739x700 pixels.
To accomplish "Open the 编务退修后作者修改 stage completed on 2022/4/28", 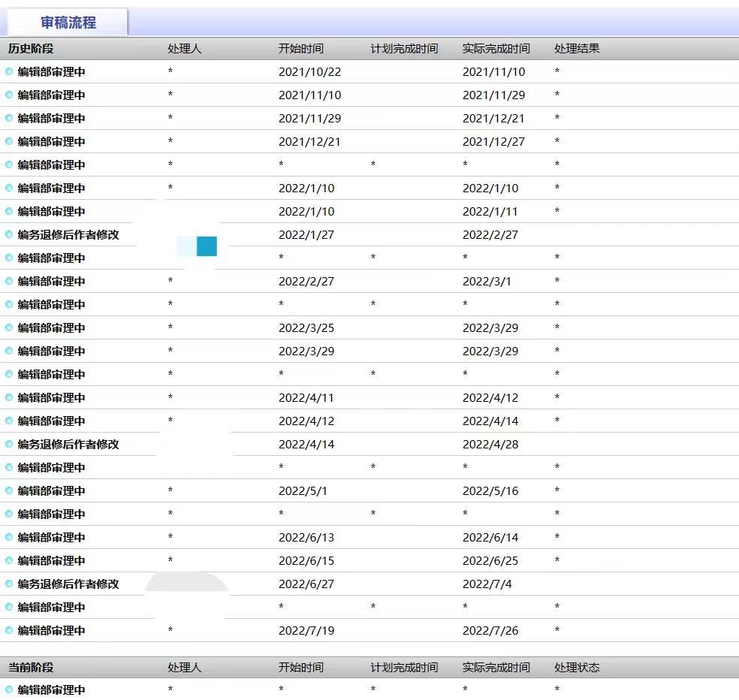I will (68, 445).
